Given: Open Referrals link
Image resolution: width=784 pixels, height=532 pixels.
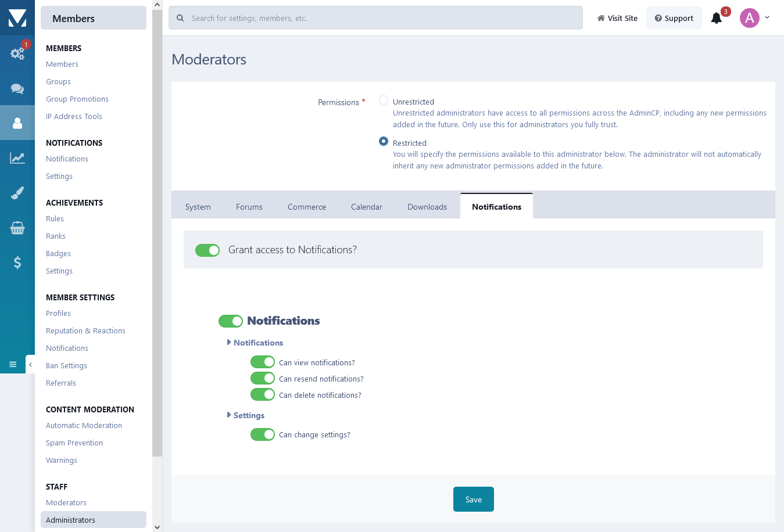Looking at the screenshot, I should [61, 383].
